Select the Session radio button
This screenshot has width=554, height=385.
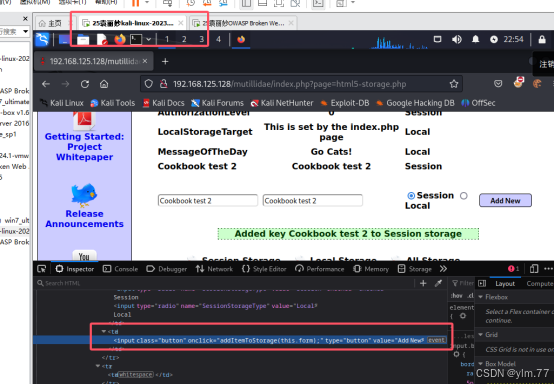coord(411,196)
